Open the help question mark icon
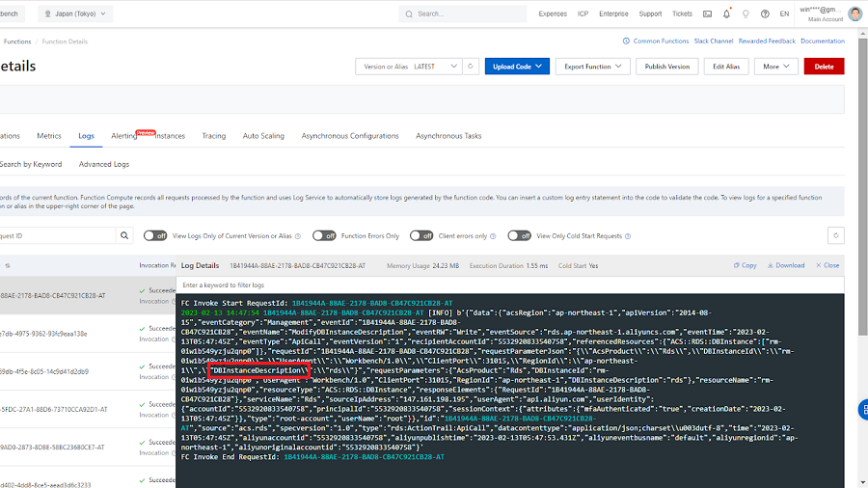868x488 pixels. 765,14
